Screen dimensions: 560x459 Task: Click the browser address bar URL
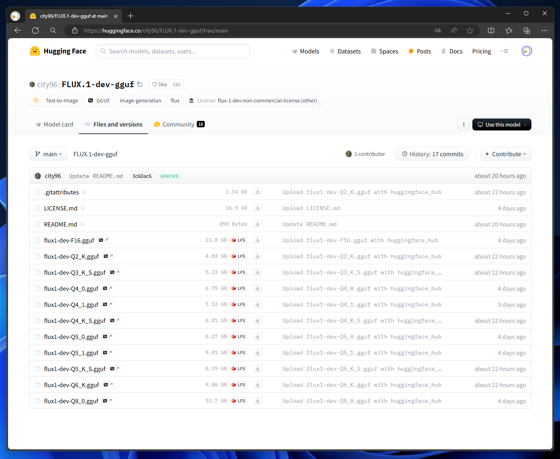click(156, 31)
